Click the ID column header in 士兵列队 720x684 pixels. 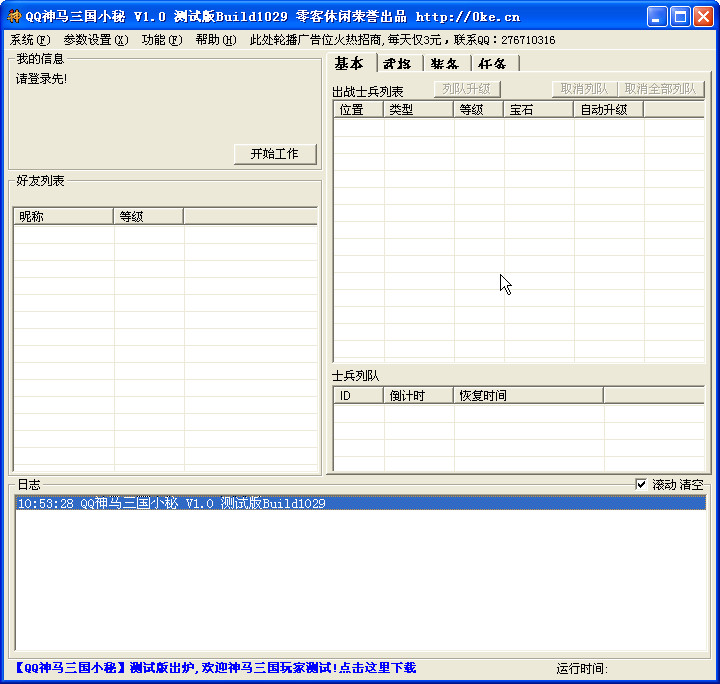click(x=359, y=395)
